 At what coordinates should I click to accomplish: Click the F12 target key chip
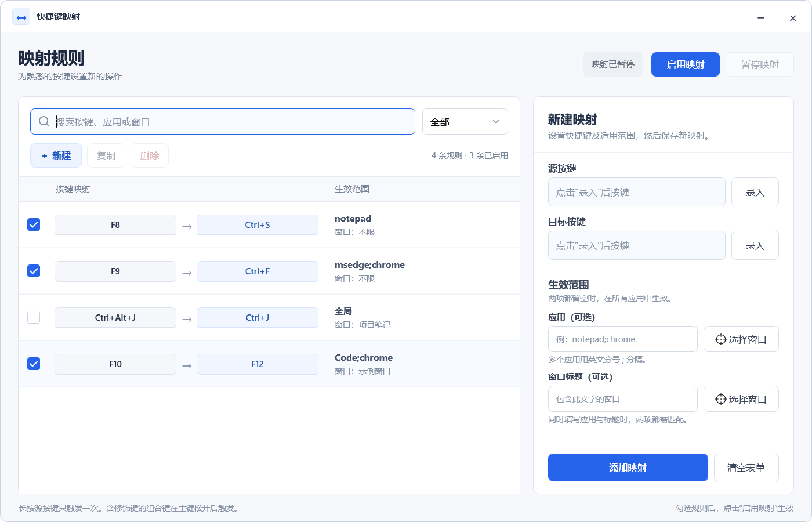pyautogui.click(x=258, y=364)
